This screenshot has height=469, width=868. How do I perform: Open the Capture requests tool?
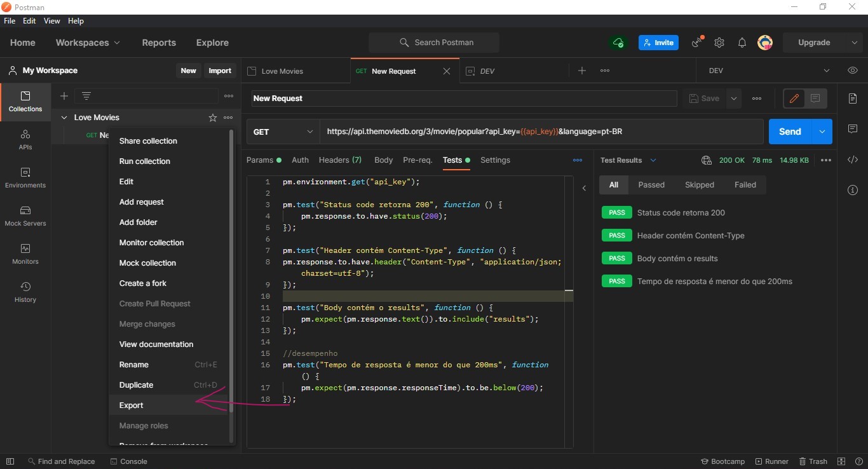pyautogui.click(x=696, y=43)
